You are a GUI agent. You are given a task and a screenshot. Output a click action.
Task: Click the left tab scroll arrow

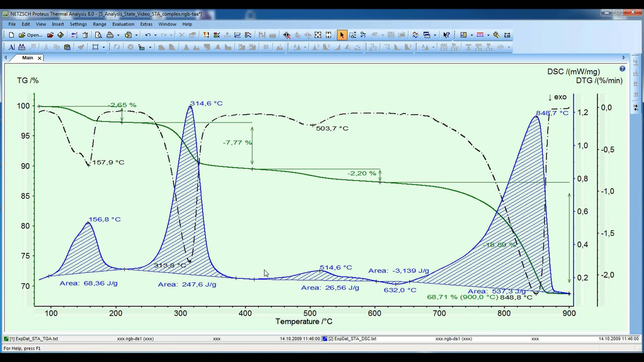[5, 58]
